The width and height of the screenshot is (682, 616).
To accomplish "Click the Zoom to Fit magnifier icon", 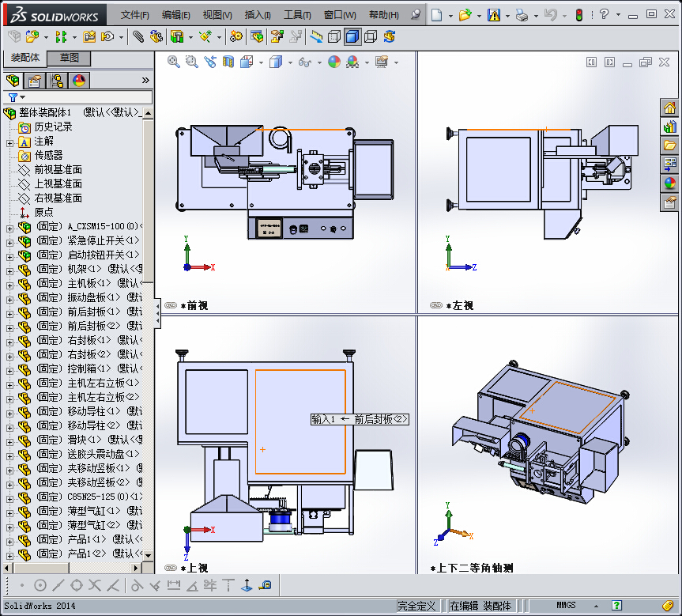I will pos(173,62).
